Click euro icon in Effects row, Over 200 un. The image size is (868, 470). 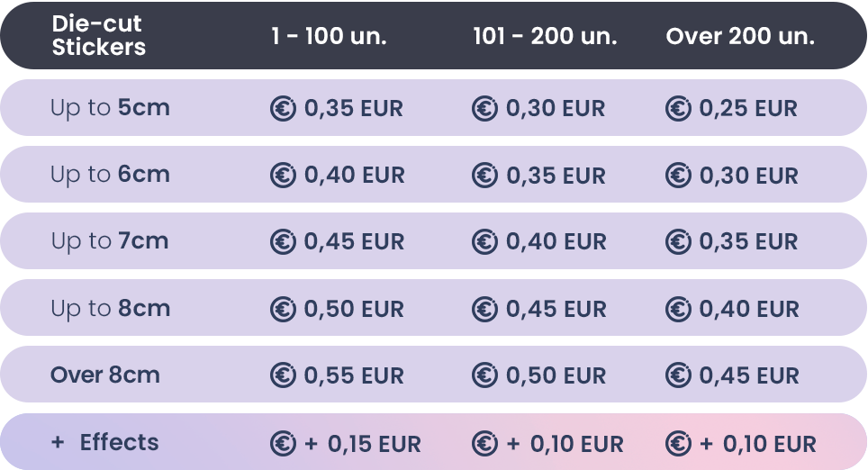coord(678,443)
